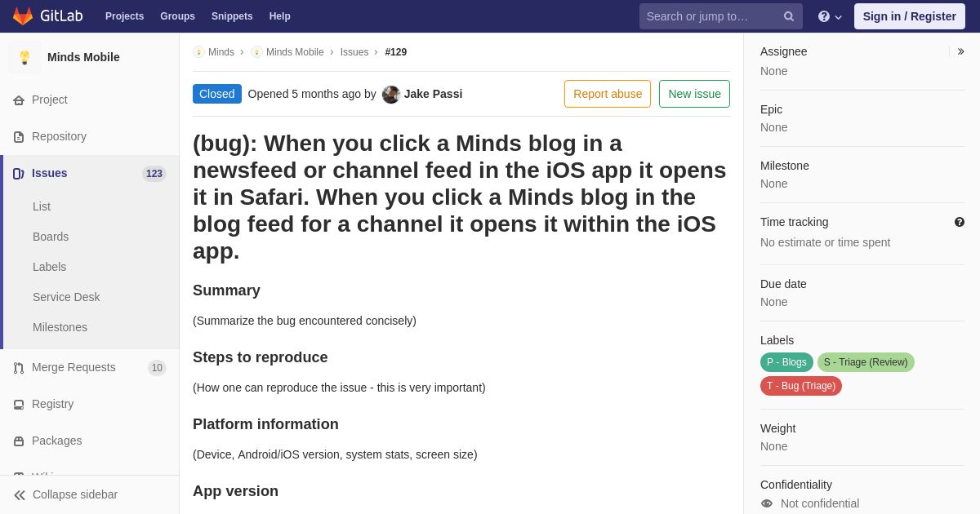This screenshot has width=980, height=514.
Task: Click the Repository sidebar label
Action: pyautogui.click(x=59, y=136)
